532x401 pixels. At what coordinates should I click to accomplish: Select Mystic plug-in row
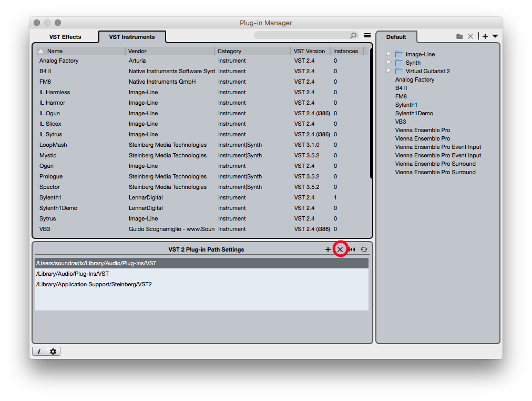[202, 156]
